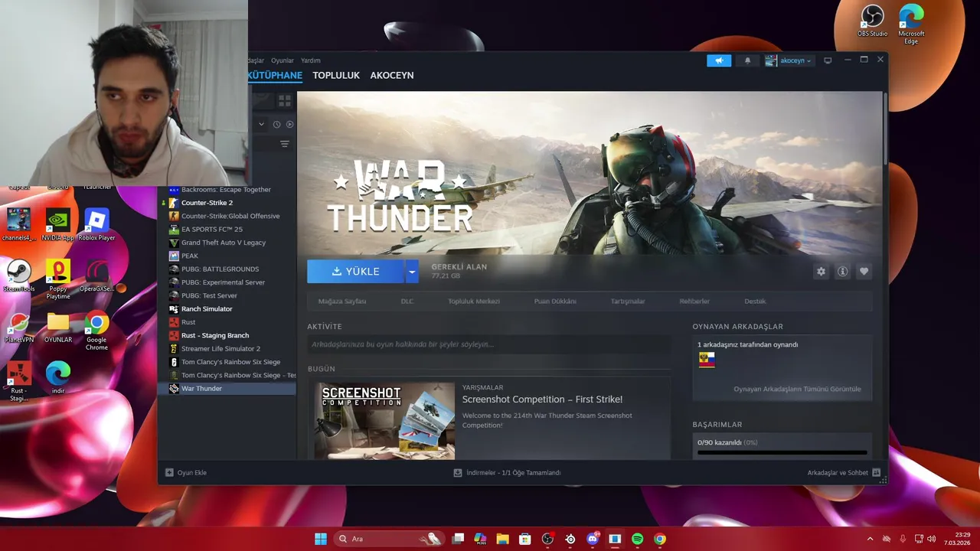
Task: Switch to the KÜTÜPHANE tab
Action: [275, 75]
